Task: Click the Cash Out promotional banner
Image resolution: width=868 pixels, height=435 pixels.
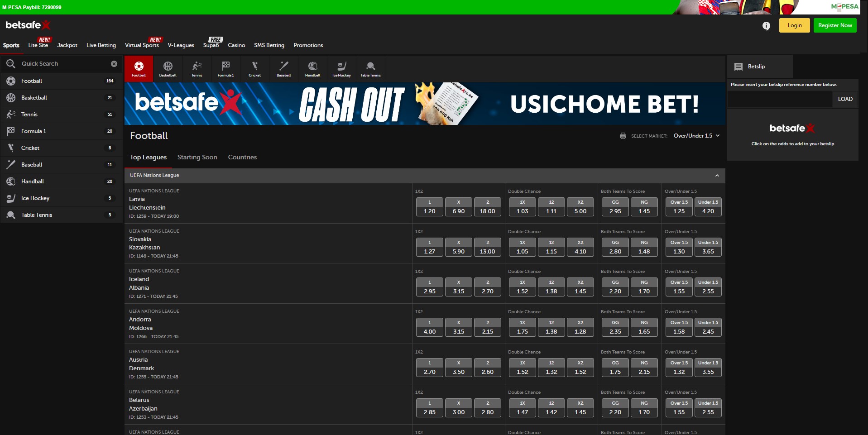Action: pyautogui.click(x=425, y=104)
